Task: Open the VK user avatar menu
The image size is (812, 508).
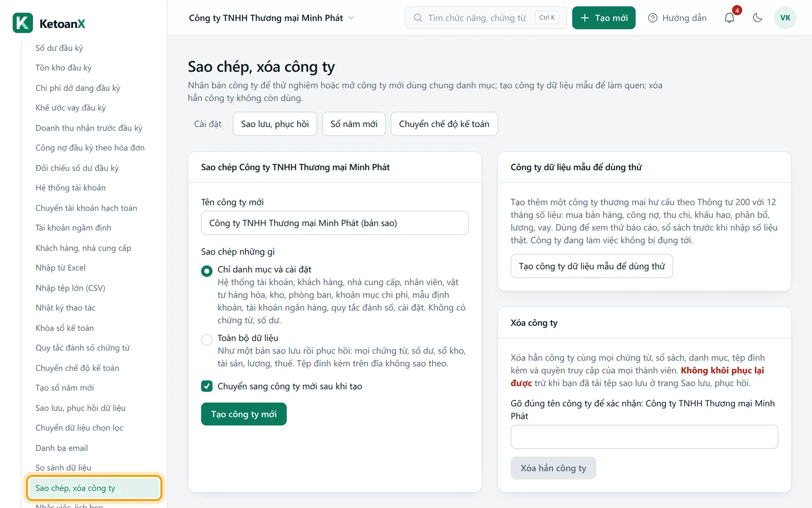Action: (x=785, y=18)
